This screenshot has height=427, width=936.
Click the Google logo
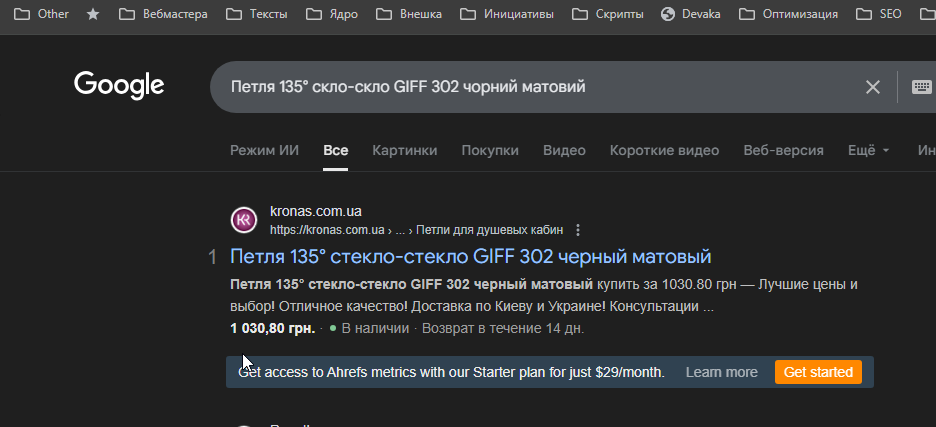119,86
